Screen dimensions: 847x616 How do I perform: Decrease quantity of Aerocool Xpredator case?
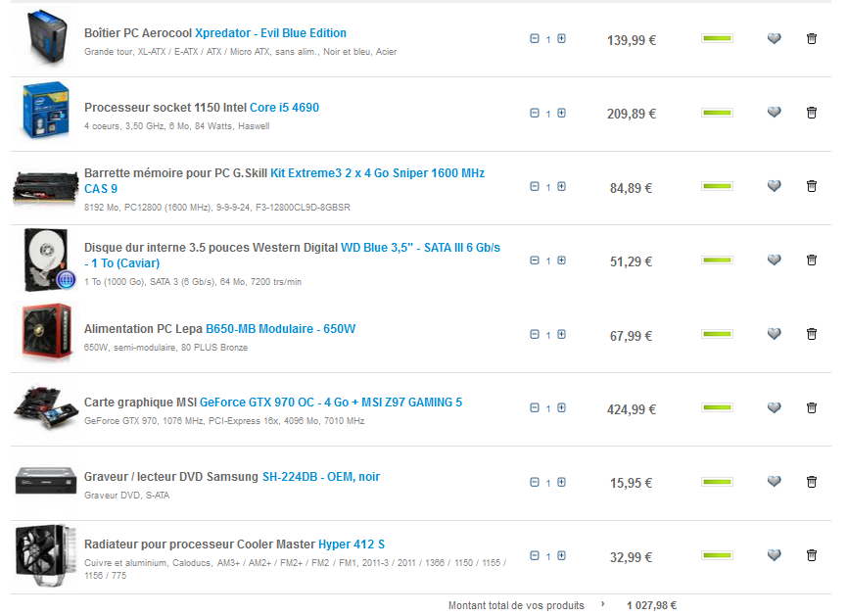click(535, 38)
